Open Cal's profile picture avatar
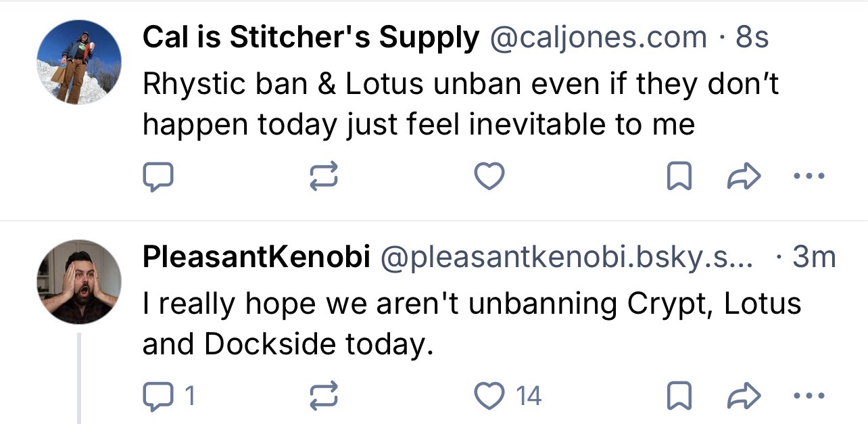This screenshot has width=868, height=424. 79,62
